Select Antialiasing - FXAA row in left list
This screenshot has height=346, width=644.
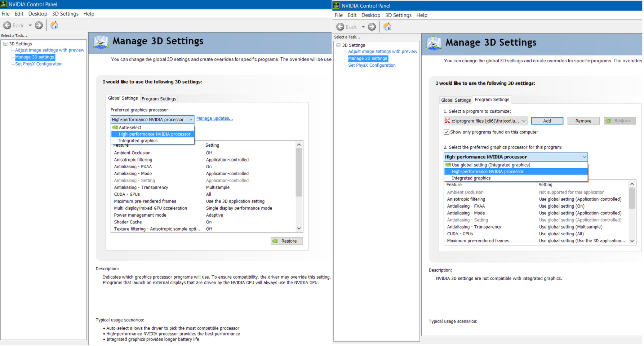coord(203,167)
